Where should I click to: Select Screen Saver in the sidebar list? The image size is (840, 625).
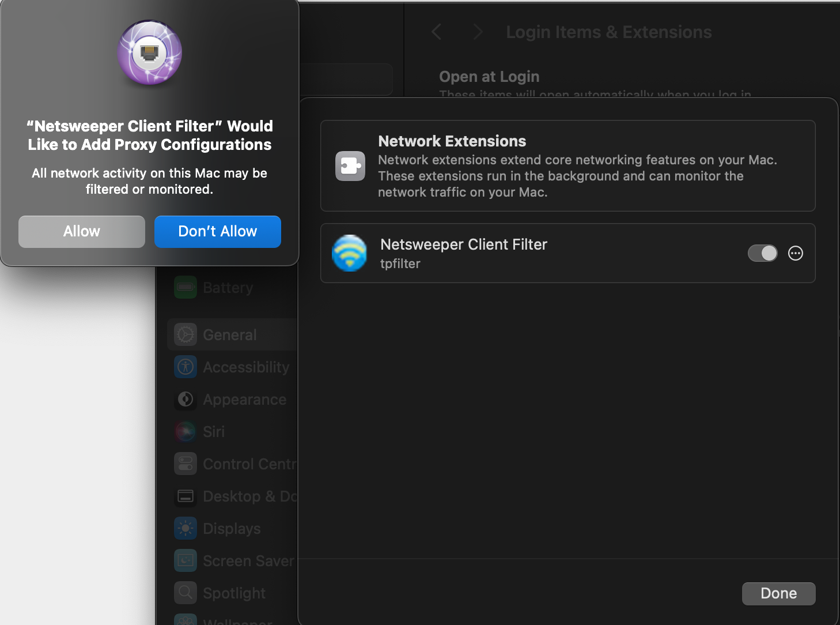point(248,561)
